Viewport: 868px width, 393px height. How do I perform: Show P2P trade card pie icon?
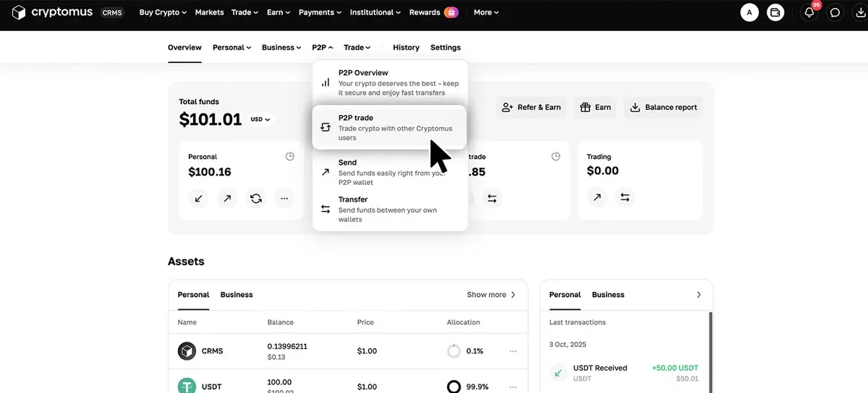click(x=556, y=156)
